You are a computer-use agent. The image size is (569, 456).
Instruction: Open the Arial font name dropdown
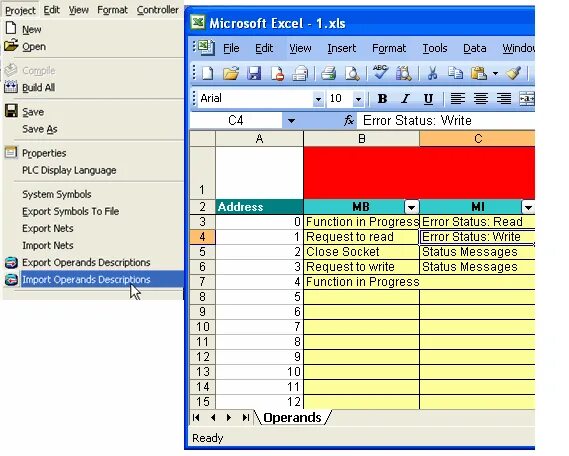click(318, 99)
